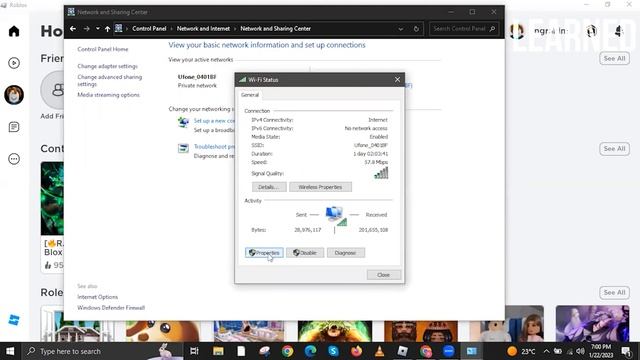640x360 pixels.
Task: Click See All in the Roleplay row
Action: tap(614, 292)
